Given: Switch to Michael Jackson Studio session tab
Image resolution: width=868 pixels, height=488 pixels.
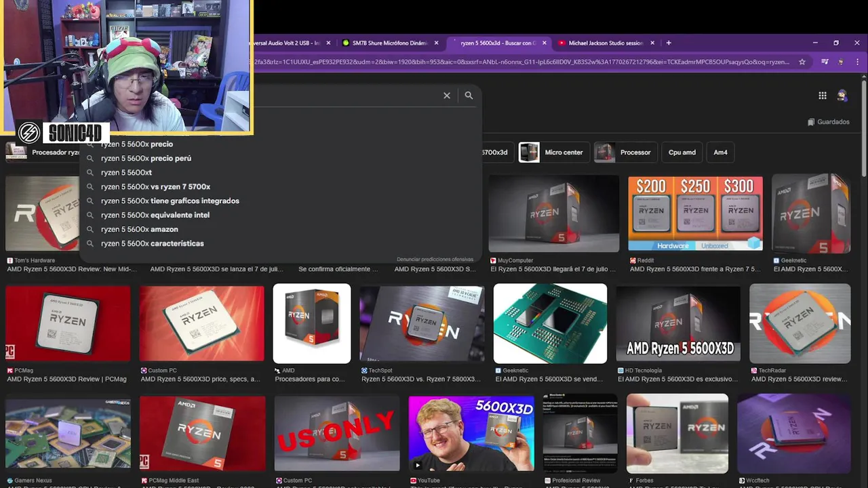Looking at the screenshot, I should click(x=606, y=43).
